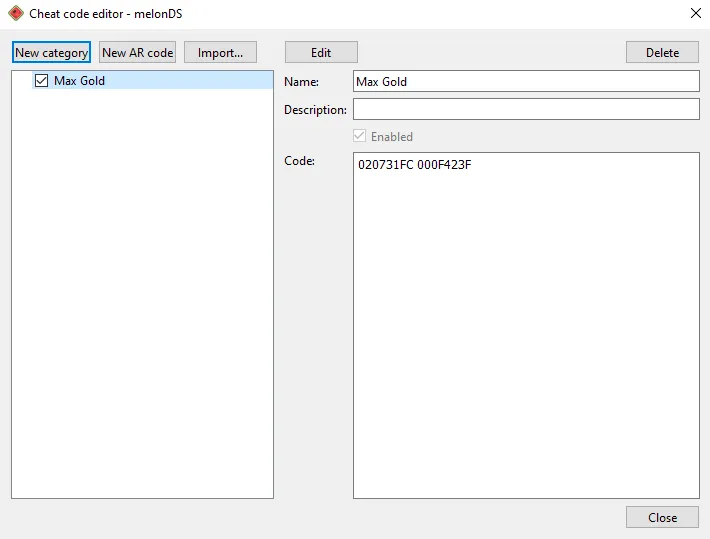Click the melonDS icon in title bar
710x539 pixels.
[16, 14]
